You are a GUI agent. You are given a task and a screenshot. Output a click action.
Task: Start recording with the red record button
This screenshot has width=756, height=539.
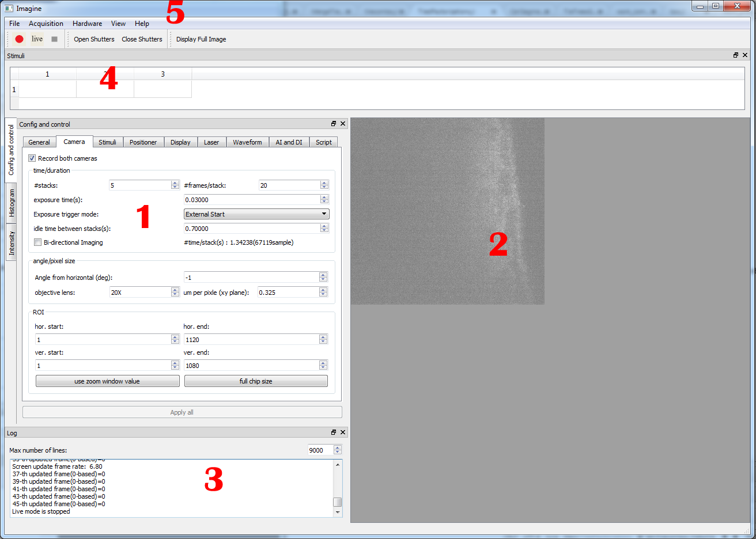click(19, 39)
